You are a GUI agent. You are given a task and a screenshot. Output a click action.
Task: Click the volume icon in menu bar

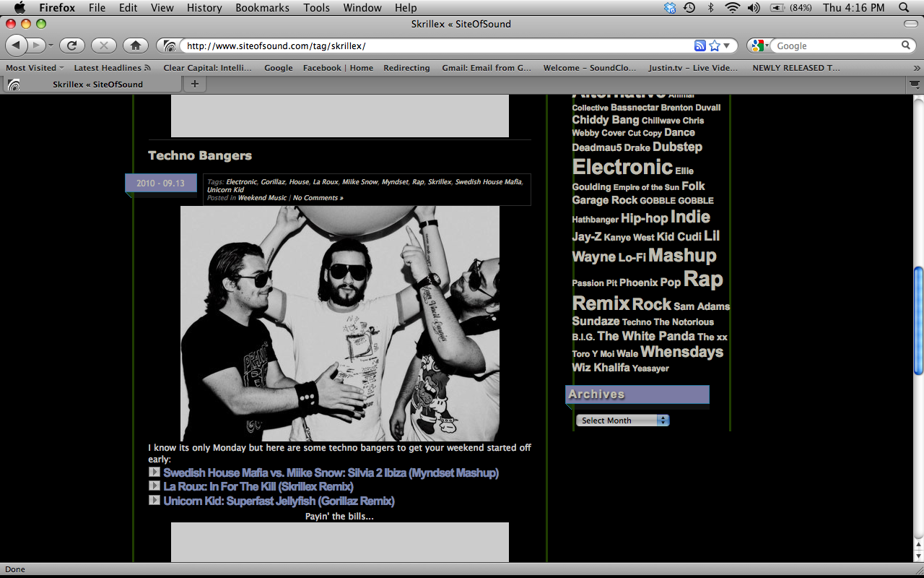point(754,8)
